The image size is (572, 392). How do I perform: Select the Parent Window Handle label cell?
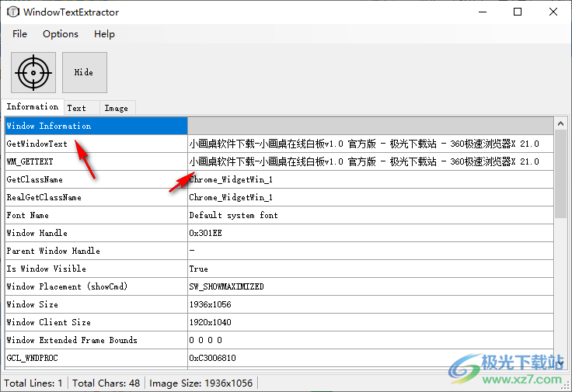(96, 251)
